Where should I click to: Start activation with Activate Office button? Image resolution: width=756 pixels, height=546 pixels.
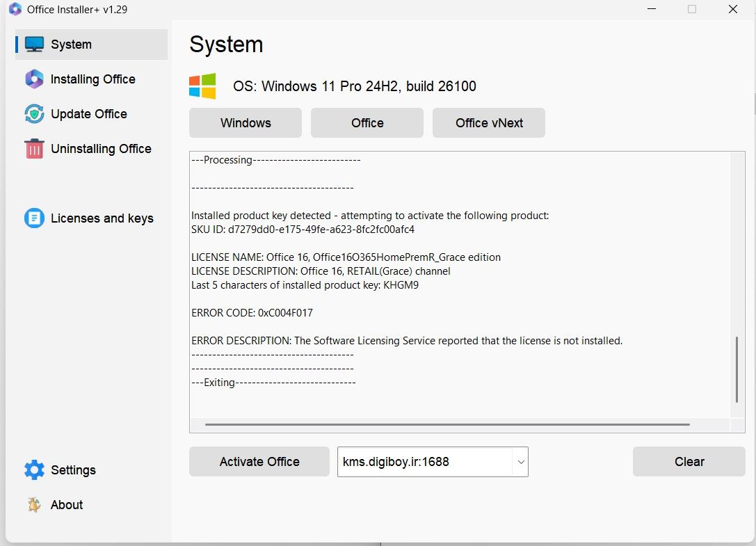[x=259, y=462]
